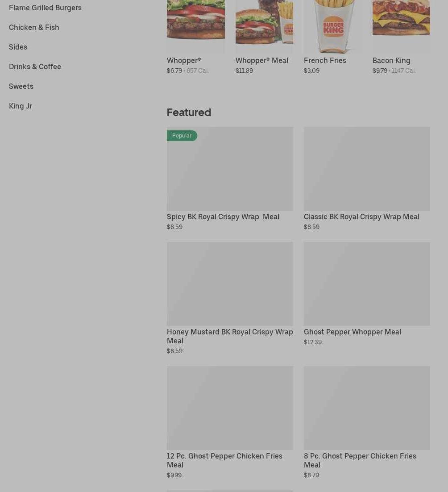This screenshot has width=448, height=492.
Task: Click the Ghost Pepper Whopper Meal image placeholder
Action: (x=367, y=284)
